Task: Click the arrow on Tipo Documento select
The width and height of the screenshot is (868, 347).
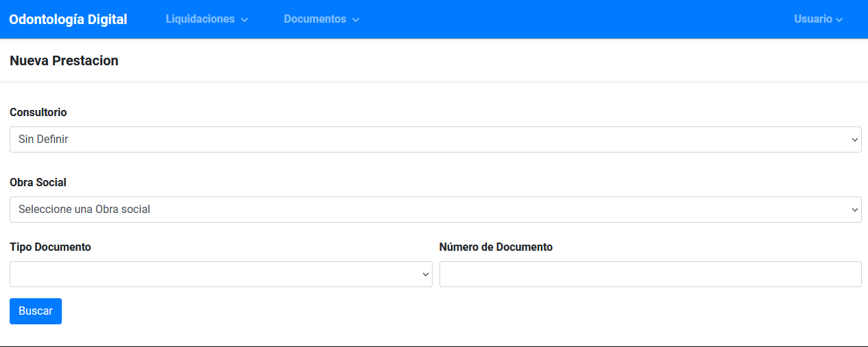Action: tap(425, 274)
